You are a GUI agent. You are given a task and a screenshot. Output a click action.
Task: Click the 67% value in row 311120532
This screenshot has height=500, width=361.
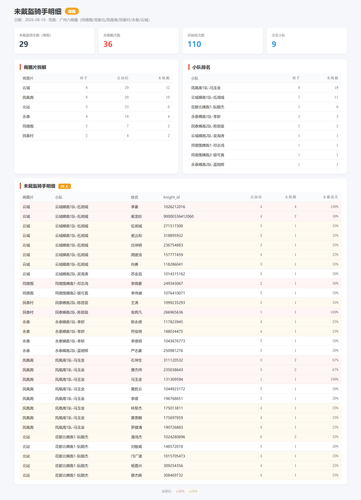click(x=335, y=360)
